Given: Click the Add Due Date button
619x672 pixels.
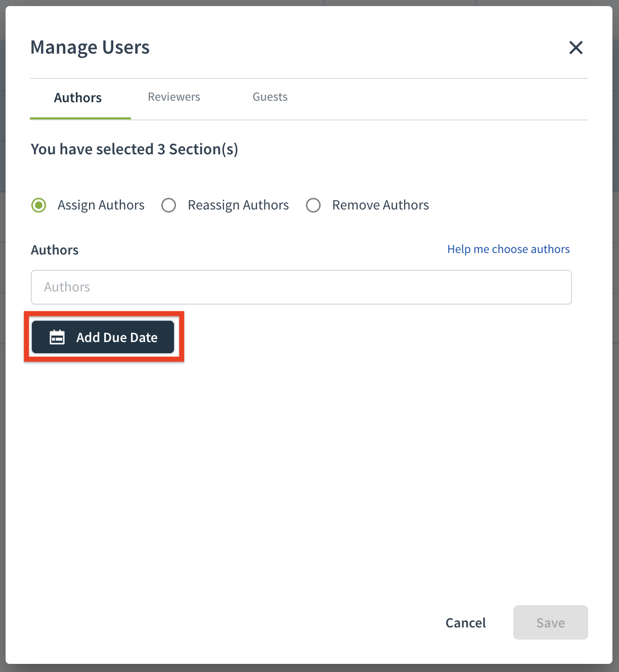Looking at the screenshot, I should coord(103,337).
